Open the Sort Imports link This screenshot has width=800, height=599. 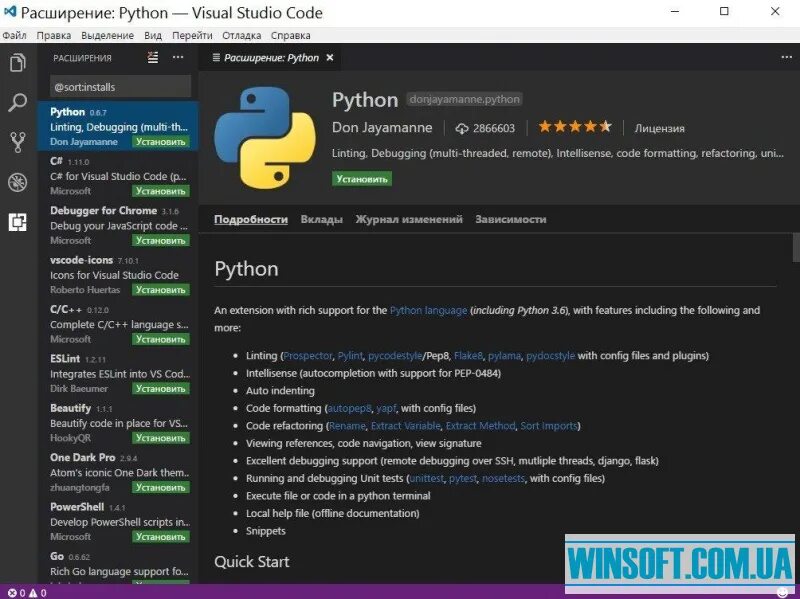548,426
